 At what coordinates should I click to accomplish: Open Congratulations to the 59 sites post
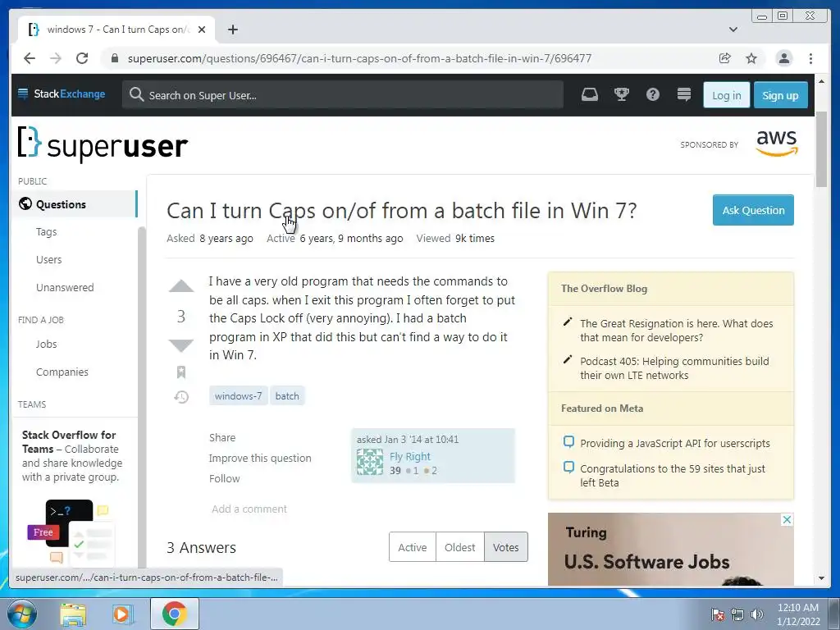point(673,475)
